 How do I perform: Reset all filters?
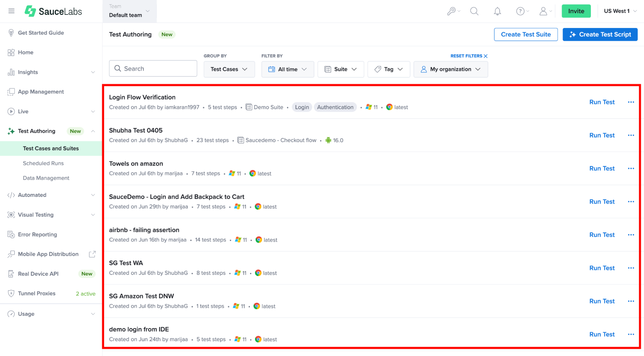pos(469,56)
